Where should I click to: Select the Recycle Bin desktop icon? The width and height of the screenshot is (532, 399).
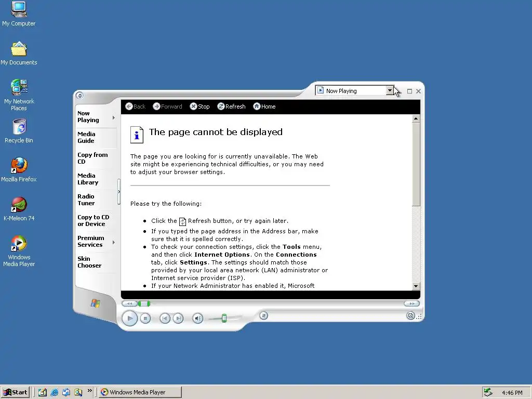pyautogui.click(x=19, y=131)
